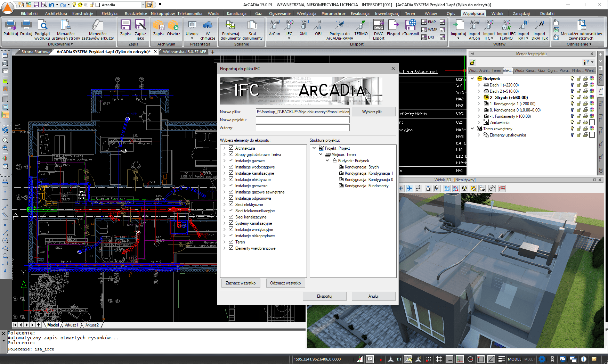Click the Zestawienia color swatch
This screenshot has width=608, height=364.
coord(592,122)
